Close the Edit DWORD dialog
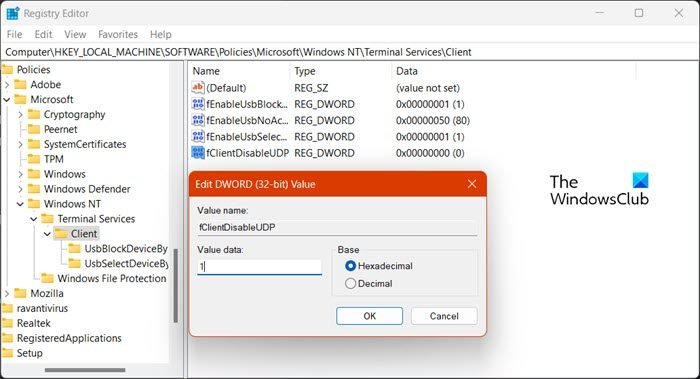The width and height of the screenshot is (700, 379). (x=472, y=184)
